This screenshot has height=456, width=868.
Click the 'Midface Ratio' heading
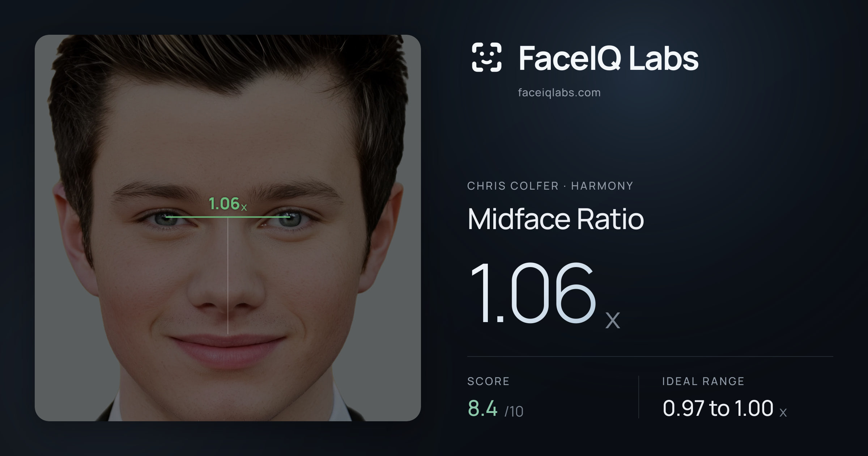[556, 219]
